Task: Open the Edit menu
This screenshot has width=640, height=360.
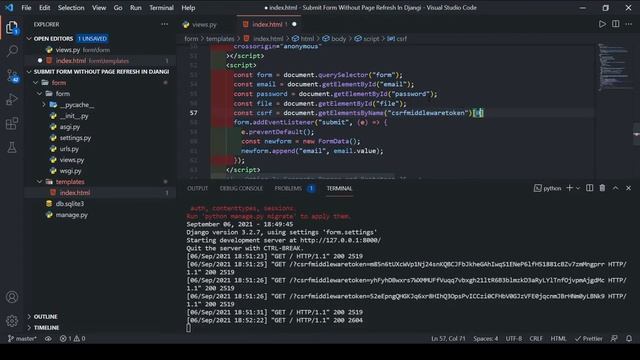Action: [x=44, y=8]
